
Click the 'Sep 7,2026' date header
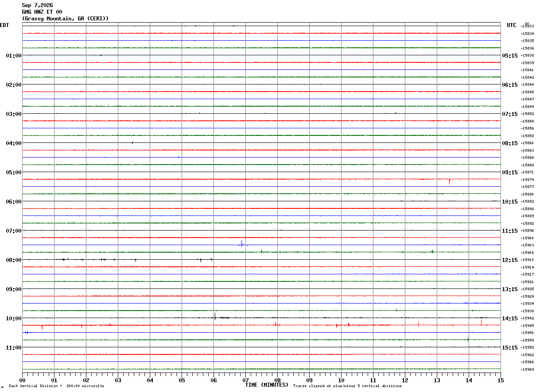point(37,5)
